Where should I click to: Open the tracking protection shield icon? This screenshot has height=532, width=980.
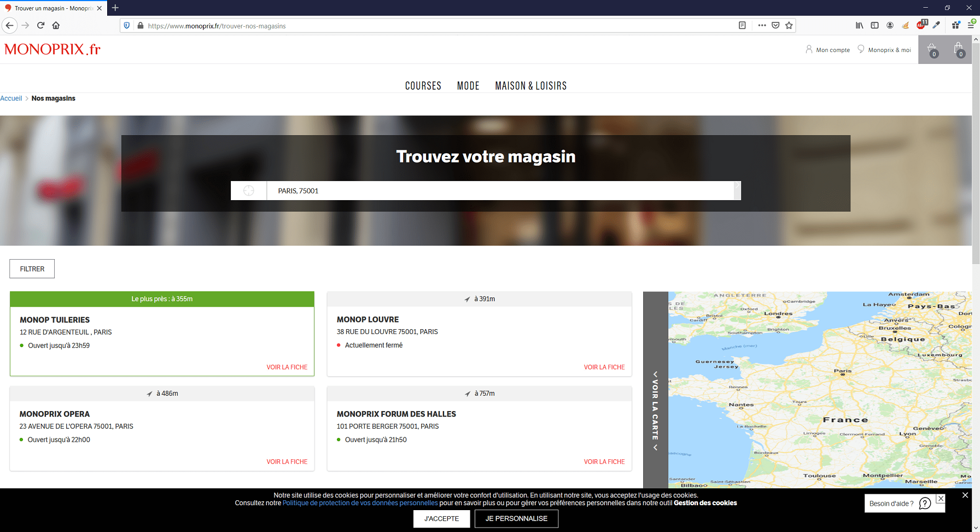coord(127,25)
